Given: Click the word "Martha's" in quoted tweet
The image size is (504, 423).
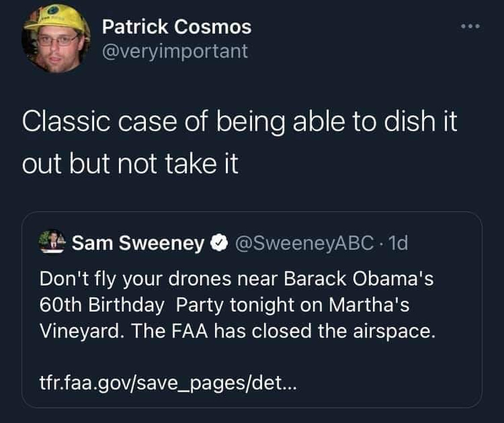Looking at the screenshot, I should (x=369, y=305).
